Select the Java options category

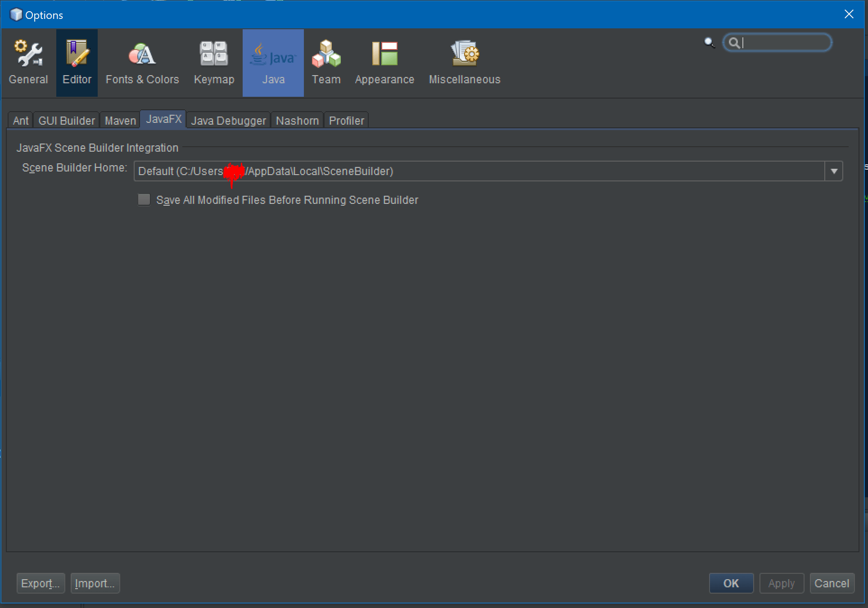click(273, 63)
